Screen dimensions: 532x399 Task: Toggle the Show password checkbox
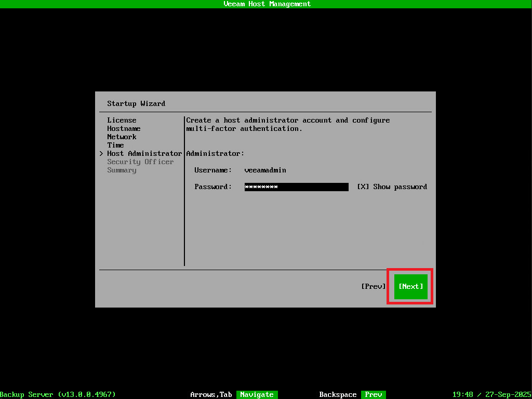(363, 187)
